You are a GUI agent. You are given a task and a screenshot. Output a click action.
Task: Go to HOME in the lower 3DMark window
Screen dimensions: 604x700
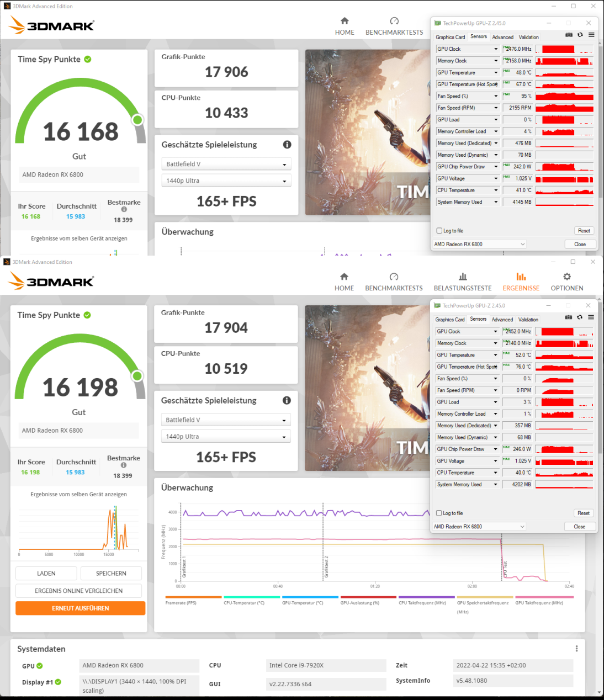pos(344,282)
